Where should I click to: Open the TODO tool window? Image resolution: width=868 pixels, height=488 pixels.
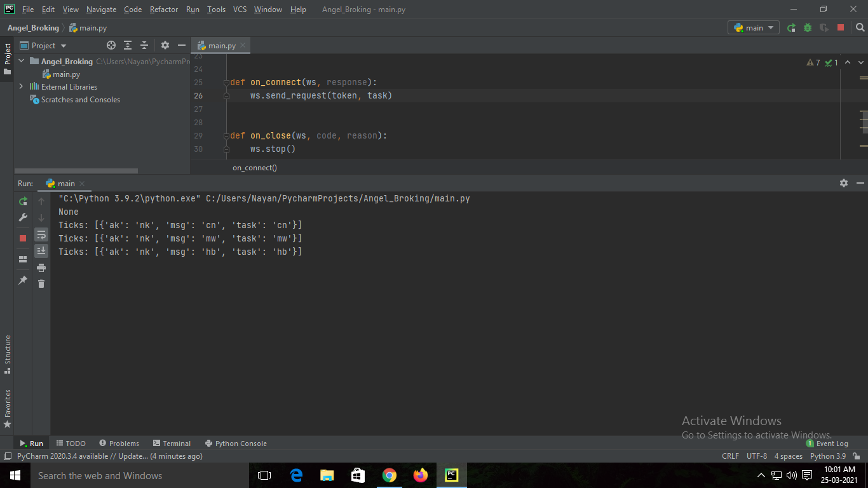[71, 444]
